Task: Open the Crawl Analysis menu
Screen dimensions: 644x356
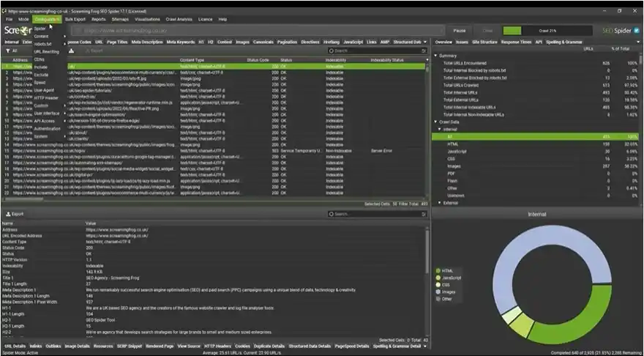Action: coord(179,19)
